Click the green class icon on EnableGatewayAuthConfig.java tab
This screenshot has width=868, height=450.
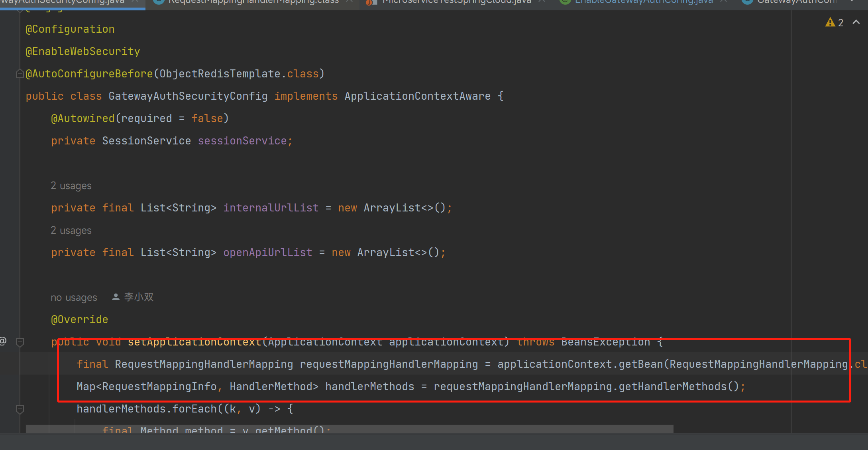click(x=566, y=2)
